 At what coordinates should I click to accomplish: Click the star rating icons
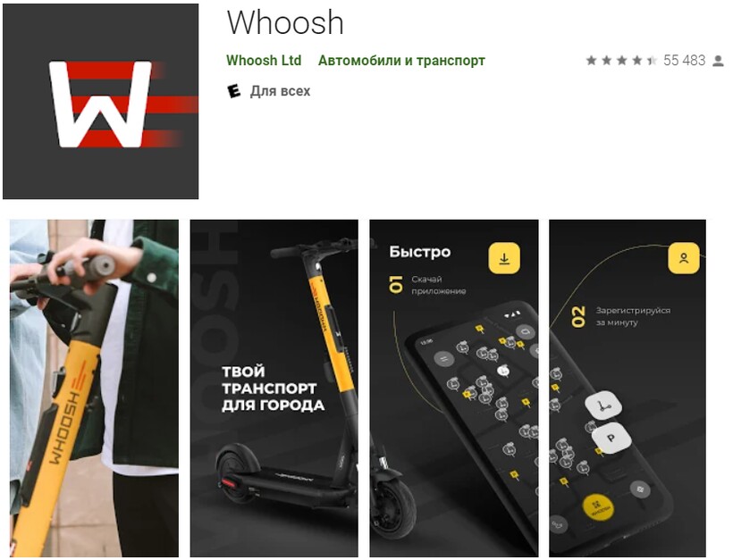621,60
